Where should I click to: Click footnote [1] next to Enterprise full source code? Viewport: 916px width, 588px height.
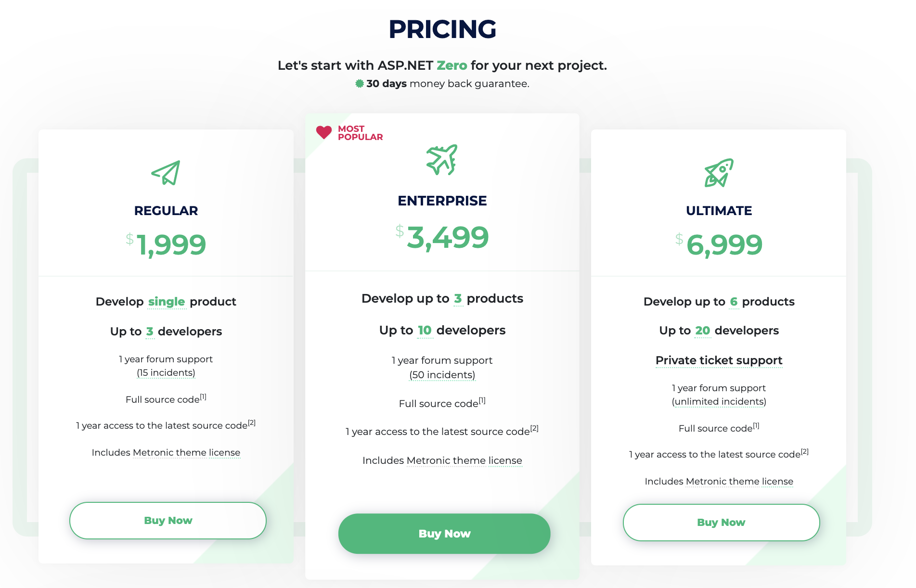click(482, 400)
